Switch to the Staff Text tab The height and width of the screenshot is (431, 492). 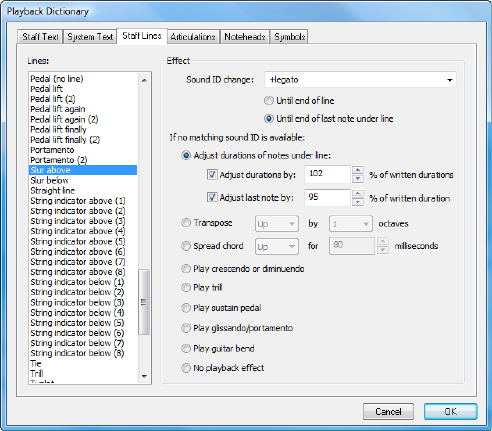tap(40, 37)
